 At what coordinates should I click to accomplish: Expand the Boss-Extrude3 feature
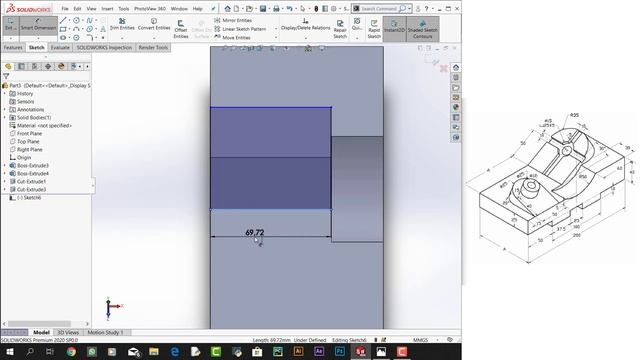(5, 165)
